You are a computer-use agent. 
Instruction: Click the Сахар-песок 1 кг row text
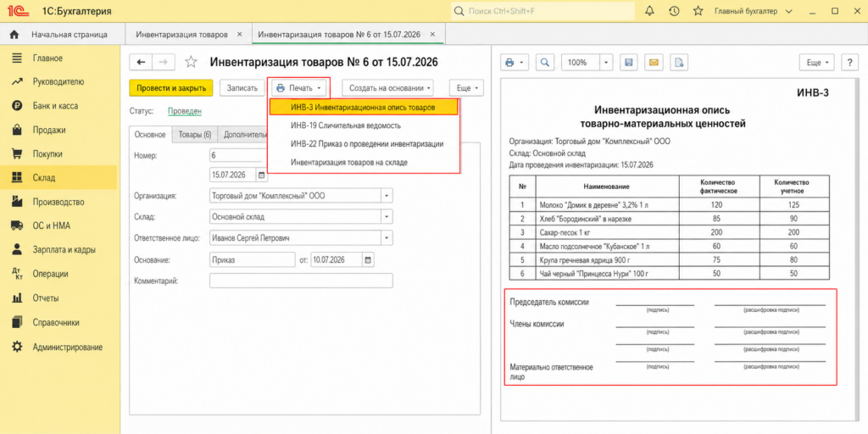pyautogui.click(x=565, y=232)
